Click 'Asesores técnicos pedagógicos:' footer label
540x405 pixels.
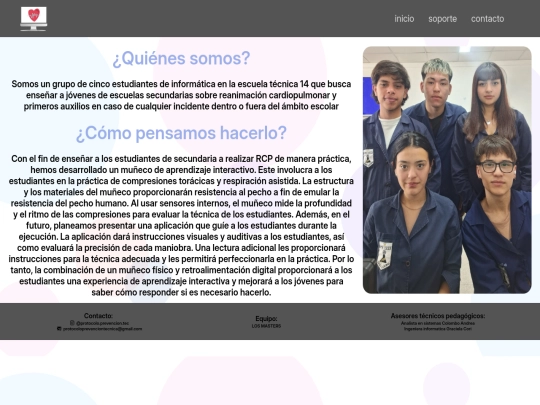pos(438,316)
